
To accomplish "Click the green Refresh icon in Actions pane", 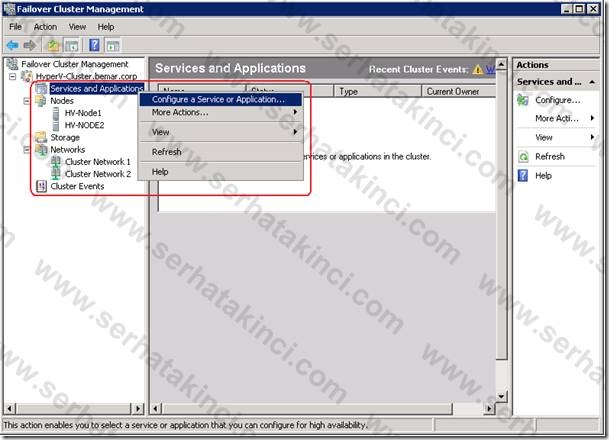I will (x=523, y=157).
